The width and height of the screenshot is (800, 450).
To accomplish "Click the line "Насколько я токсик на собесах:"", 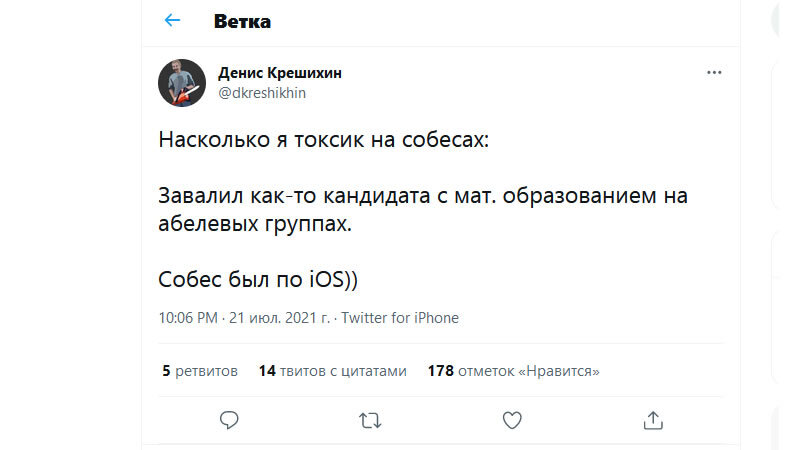I will point(324,139).
